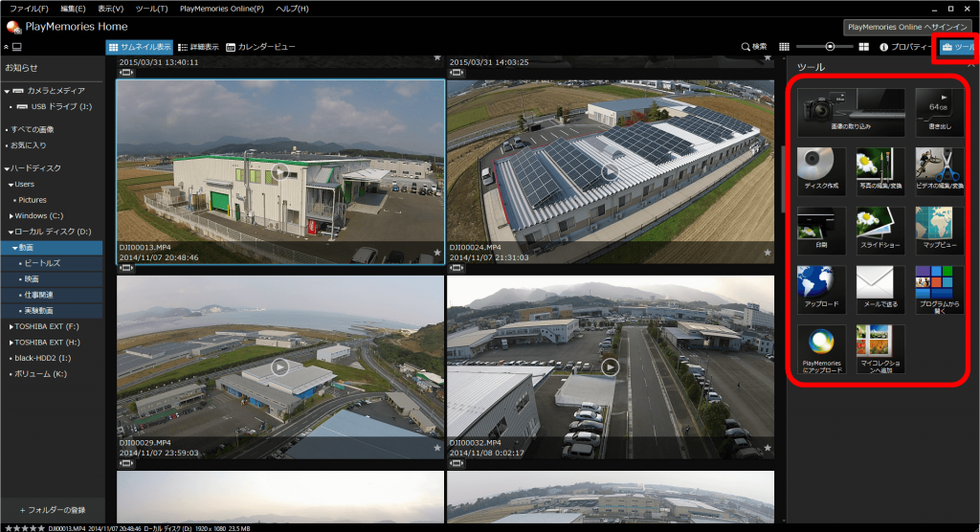Viewport: 980px width, 532px height.
Task: Open the PlayMemories Online(P) menu
Action: pyautogui.click(x=222, y=9)
